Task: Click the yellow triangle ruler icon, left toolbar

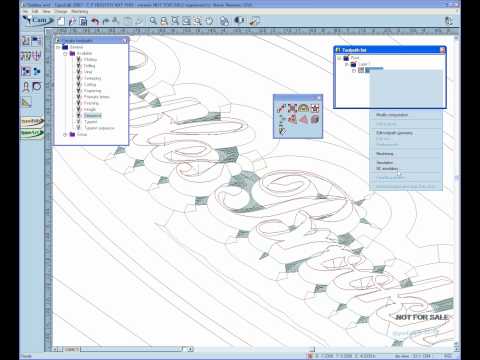Action: (x=26, y=102)
